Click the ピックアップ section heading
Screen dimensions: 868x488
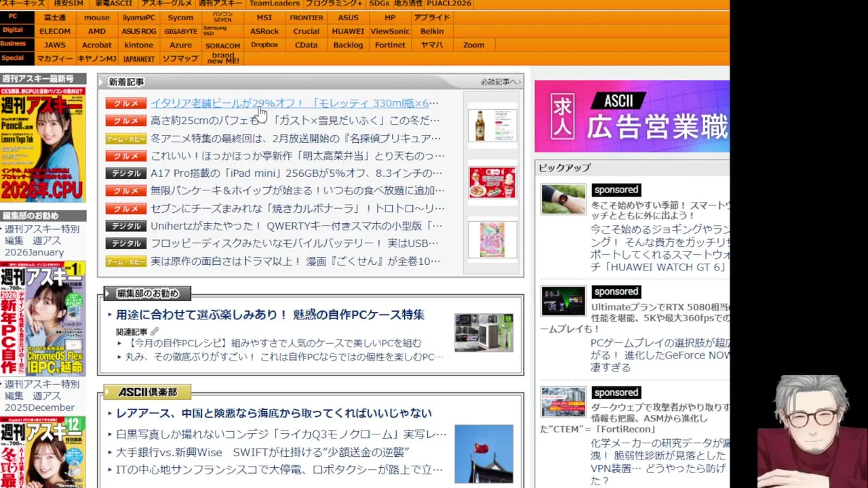click(x=565, y=167)
